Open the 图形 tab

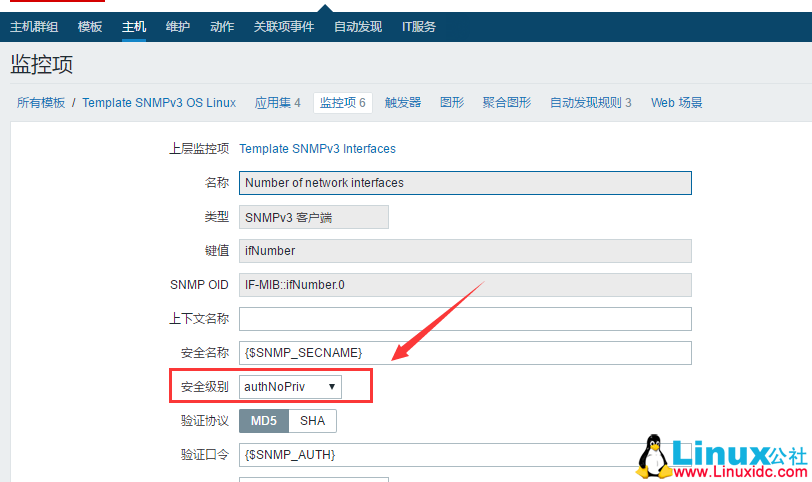click(452, 103)
